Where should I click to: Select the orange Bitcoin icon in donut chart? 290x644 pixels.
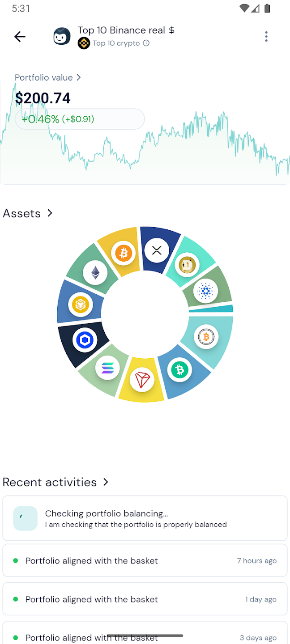coord(124,254)
